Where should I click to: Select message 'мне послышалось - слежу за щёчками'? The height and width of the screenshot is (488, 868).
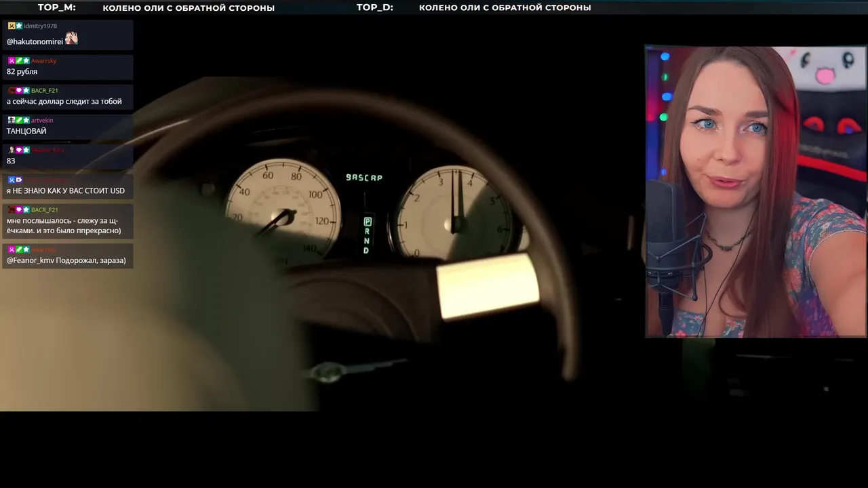pos(64,226)
